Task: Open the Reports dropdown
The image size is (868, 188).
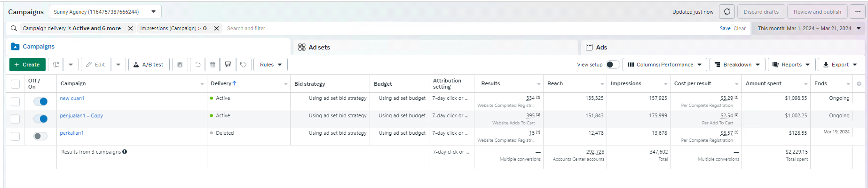Action: [791, 65]
